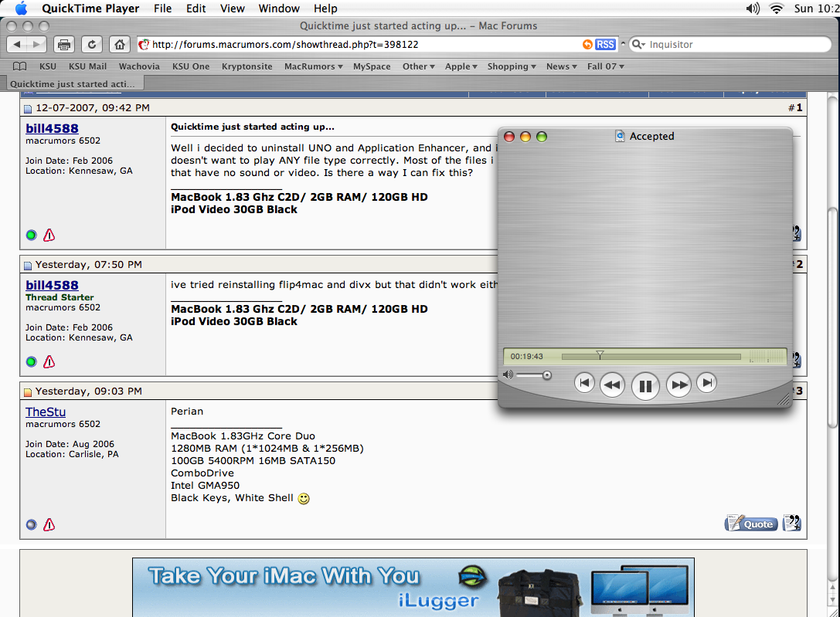Report the 12-07-2007 post with warning icon

49,235
